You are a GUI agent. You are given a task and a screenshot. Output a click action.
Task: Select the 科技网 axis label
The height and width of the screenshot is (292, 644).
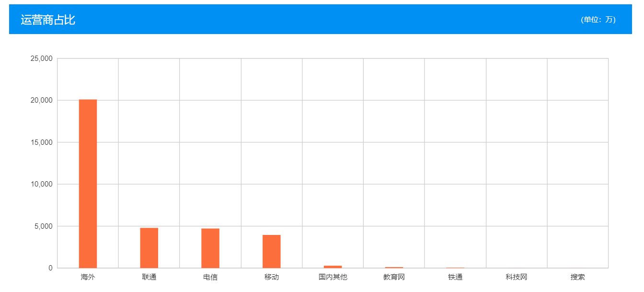[517, 277]
